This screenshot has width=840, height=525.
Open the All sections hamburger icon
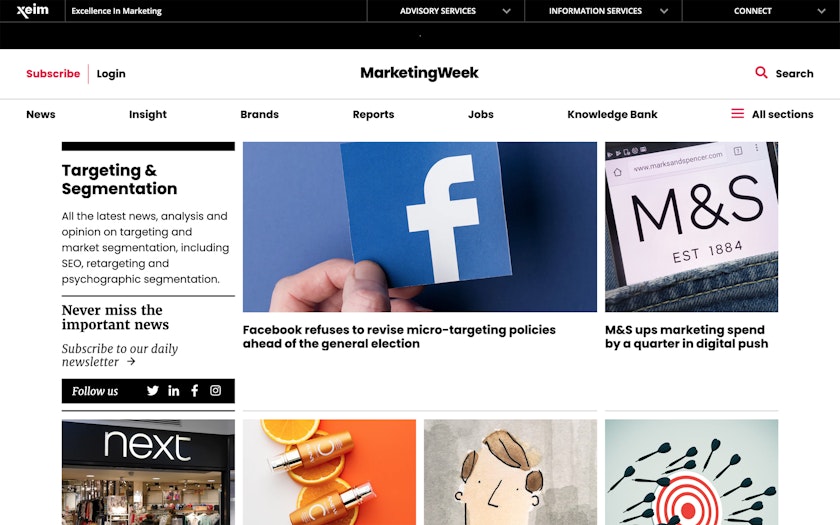click(738, 114)
